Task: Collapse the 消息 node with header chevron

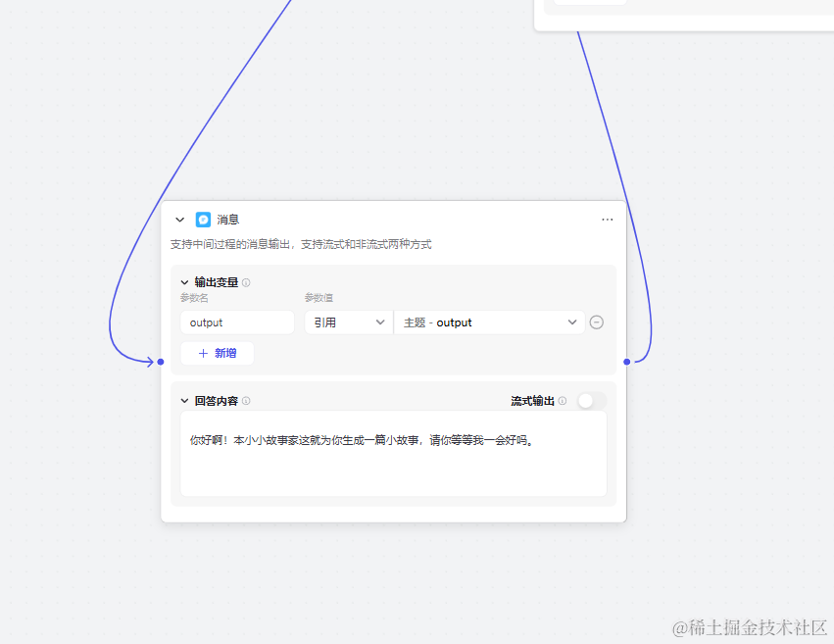Action: pos(179,220)
